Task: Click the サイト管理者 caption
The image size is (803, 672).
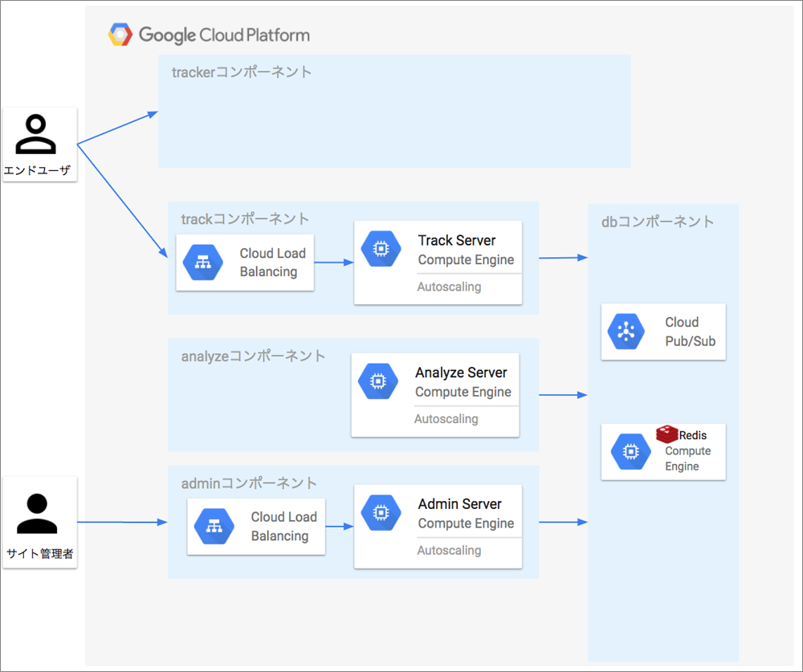Action: point(39,554)
